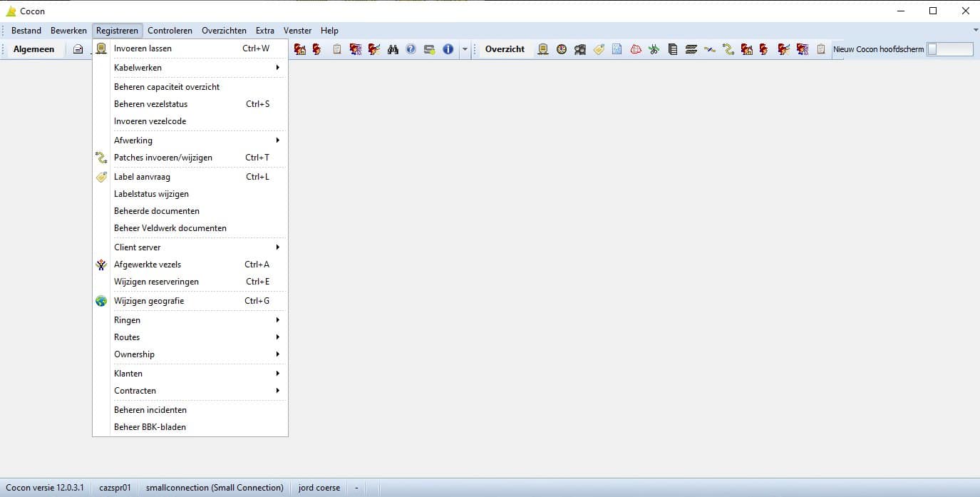This screenshot has height=497, width=980.
Task: Click blue sheet icon in Overzicht toolbar
Action: [x=617, y=49]
